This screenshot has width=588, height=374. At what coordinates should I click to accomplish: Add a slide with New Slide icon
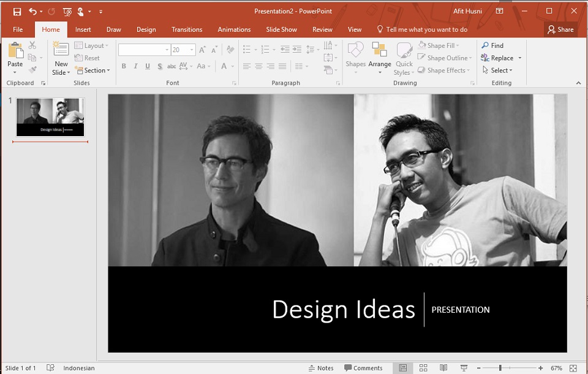click(x=61, y=52)
